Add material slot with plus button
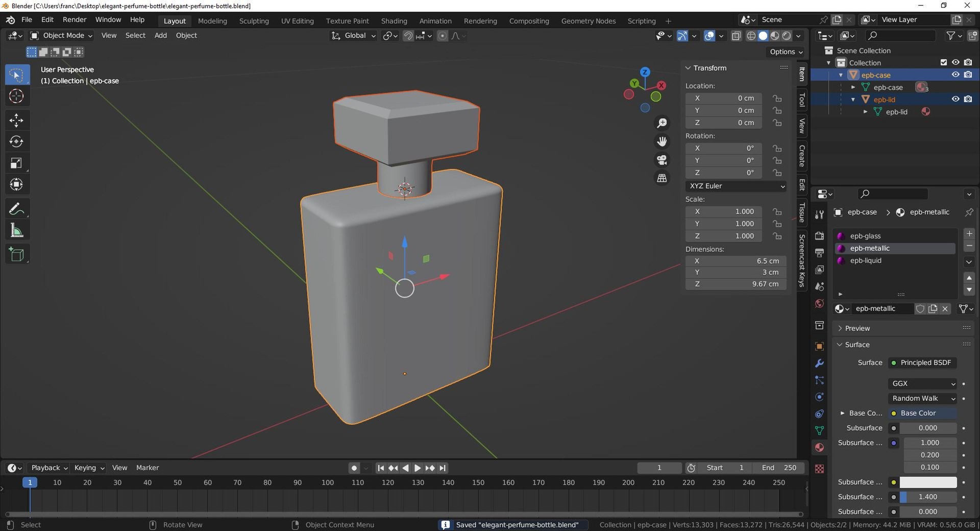This screenshot has width=980, height=531. (969, 233)
